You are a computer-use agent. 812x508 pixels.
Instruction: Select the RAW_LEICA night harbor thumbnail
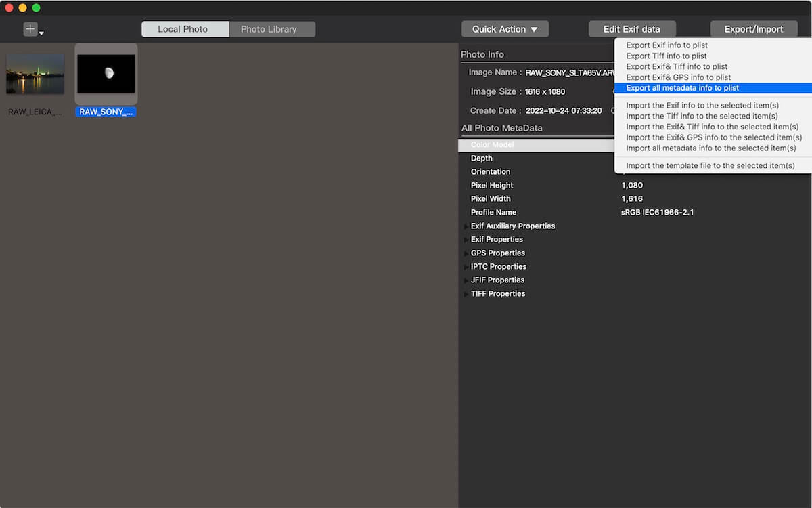click(35, 74)
